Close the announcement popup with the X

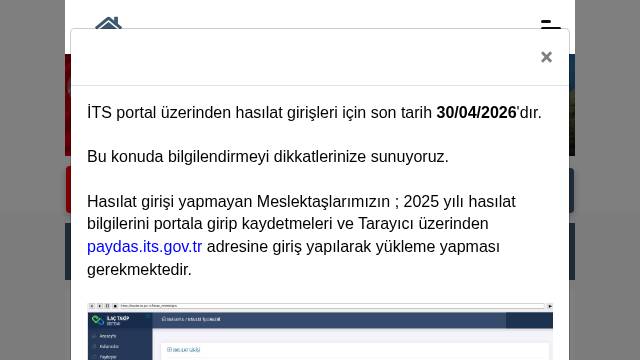click(x=546, y=57)
